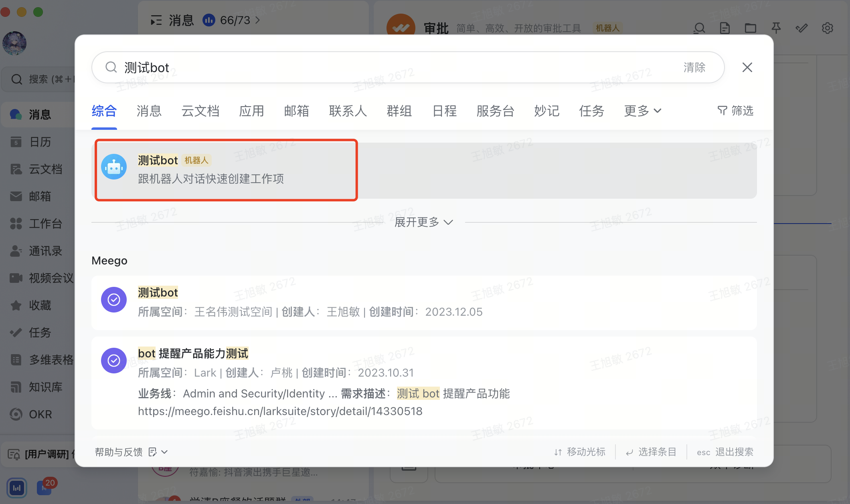This screenshot has height=504, width=850.
Task: Expand the 66/73 message counter chevron
Action: 257,20
